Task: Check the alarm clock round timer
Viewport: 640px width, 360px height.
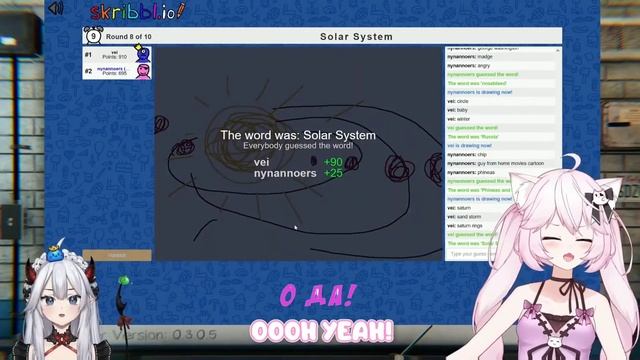Action: pyautogui.click(x=93, y=36)
